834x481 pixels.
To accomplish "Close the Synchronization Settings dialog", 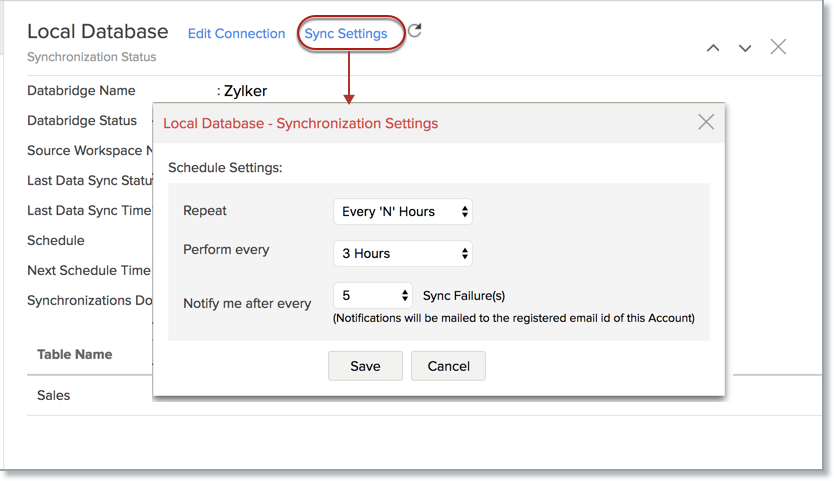I will [706, 122].
